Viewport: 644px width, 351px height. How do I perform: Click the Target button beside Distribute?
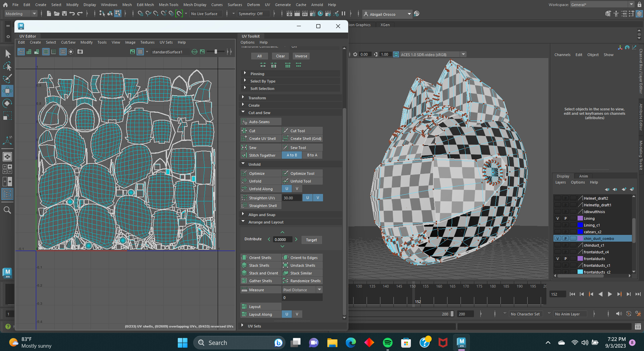click(x=311, y=240)
